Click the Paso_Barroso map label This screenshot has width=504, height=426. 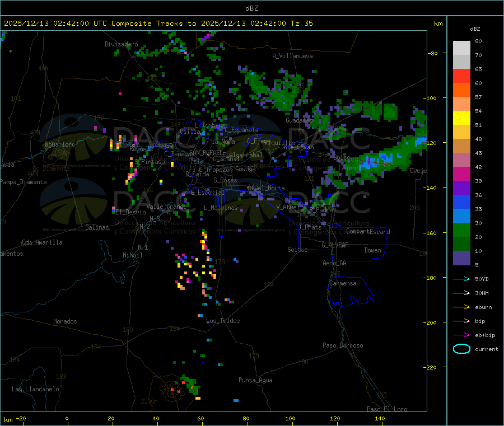(x=343, y=345)
